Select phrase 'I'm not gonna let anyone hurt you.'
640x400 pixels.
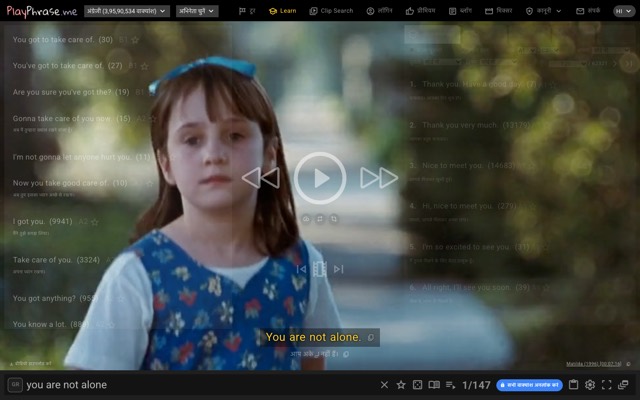[x=81, y=157]
